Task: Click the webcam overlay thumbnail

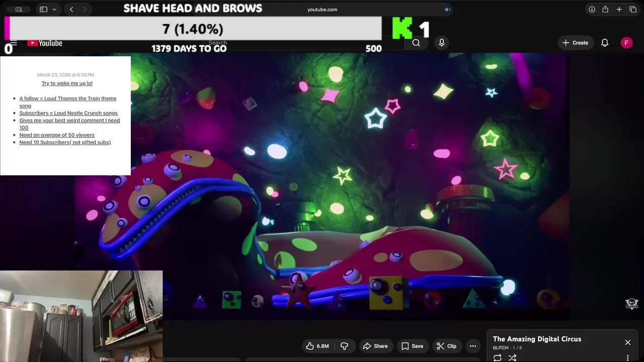Action: [81, 316]
